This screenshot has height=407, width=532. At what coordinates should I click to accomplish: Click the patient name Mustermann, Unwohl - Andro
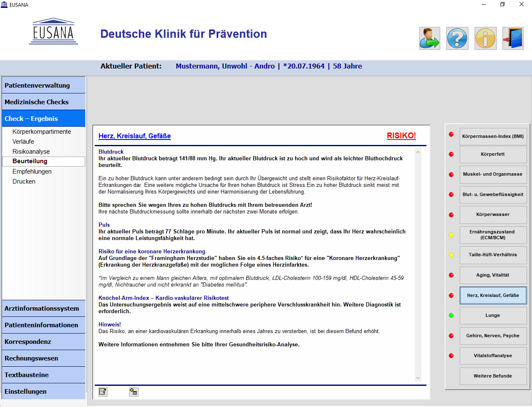(x=225, y=66)
